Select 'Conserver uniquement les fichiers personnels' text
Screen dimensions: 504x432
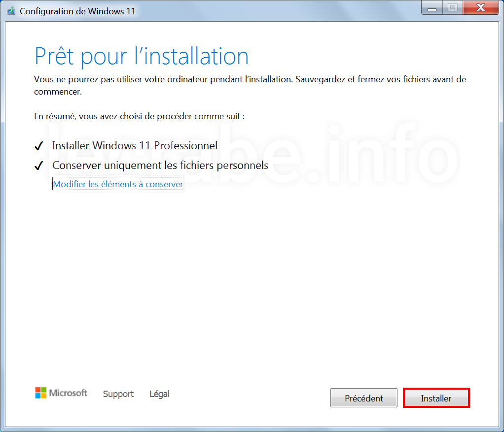(x=160, y=166)
